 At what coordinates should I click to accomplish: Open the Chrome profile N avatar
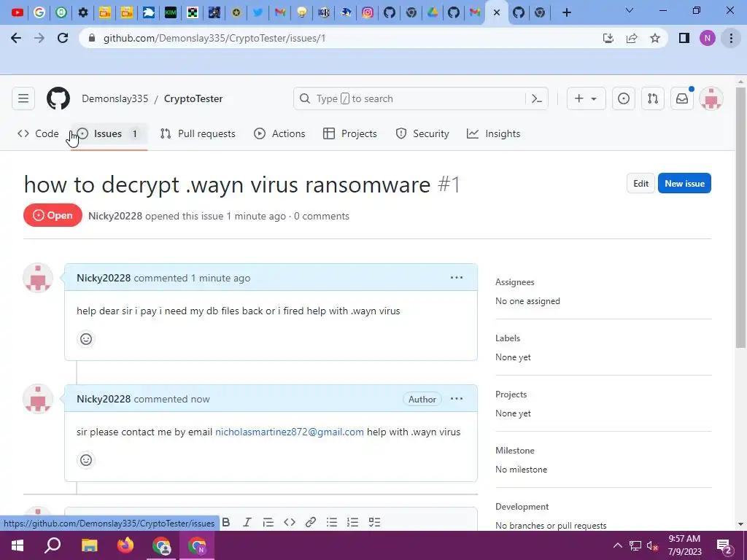708,38
